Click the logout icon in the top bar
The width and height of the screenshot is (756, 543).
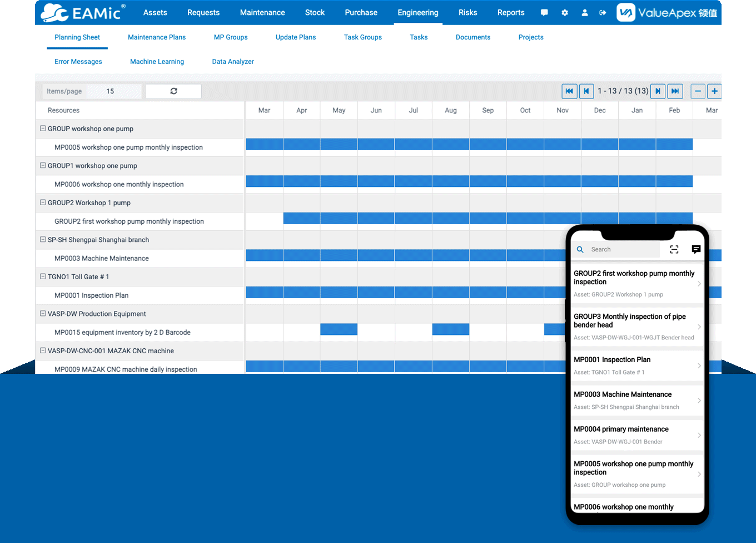coord(603,12)
